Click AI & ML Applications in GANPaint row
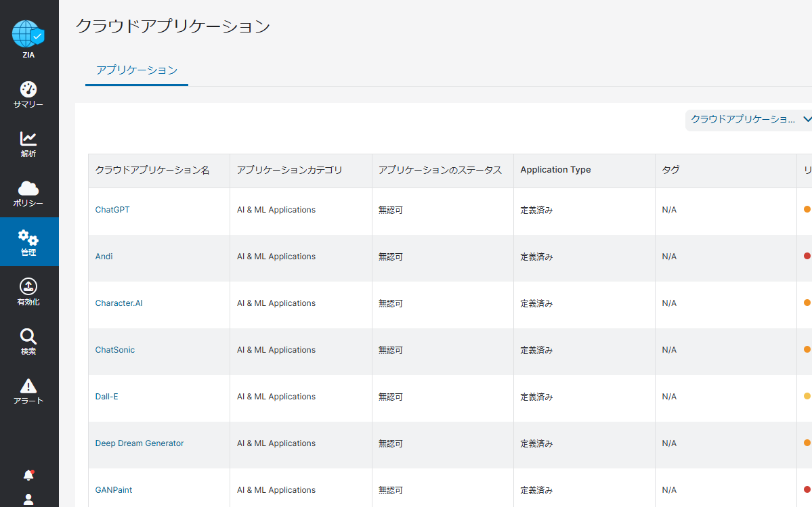The width and height of the screenshot is (812, 507). (x=276, y=490)
